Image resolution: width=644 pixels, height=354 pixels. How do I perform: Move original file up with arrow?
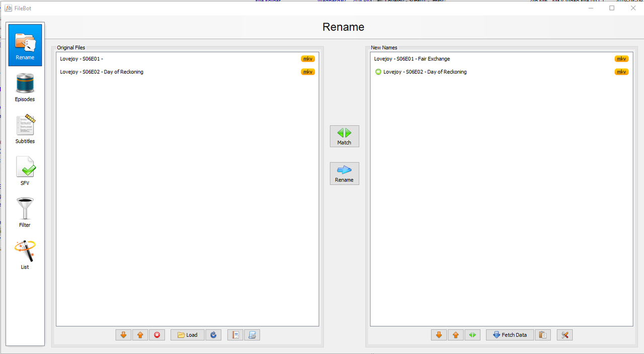coord(140,335)
